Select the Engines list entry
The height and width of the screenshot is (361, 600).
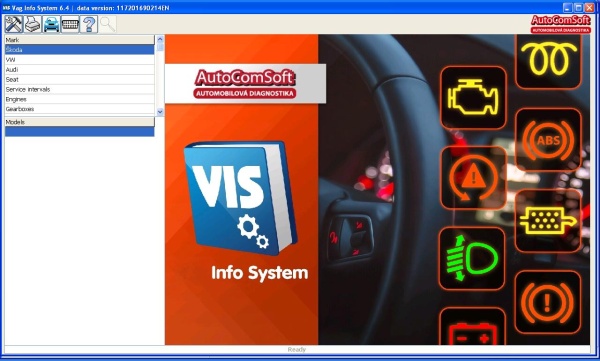pyautogui.click(x=79, y=99)
